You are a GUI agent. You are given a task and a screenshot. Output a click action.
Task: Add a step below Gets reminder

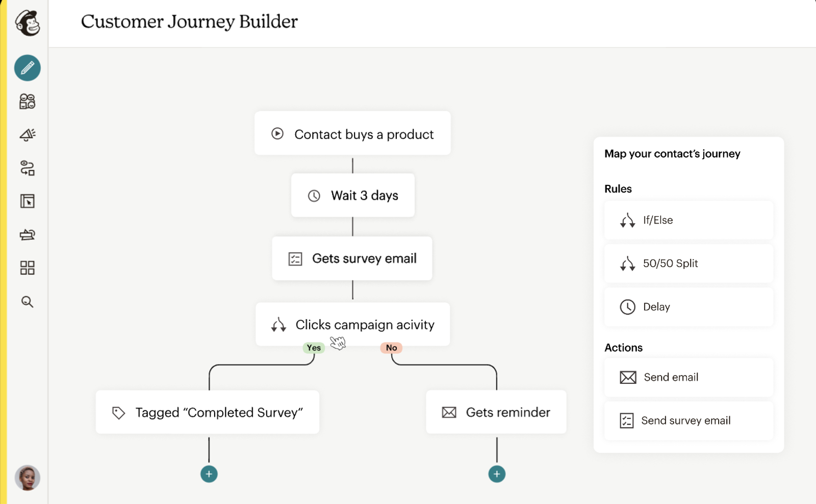coord(497,474)
